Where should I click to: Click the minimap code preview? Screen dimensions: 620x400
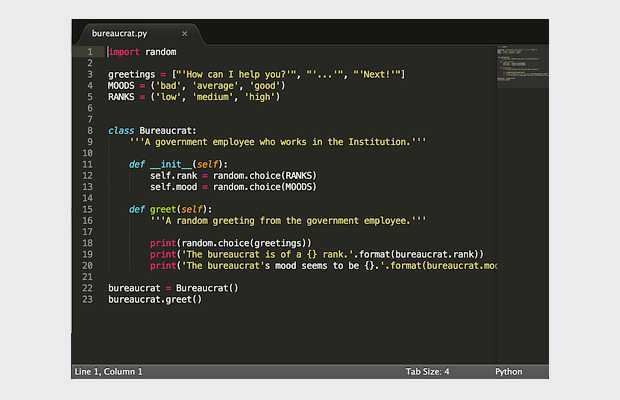click(520, 68)
